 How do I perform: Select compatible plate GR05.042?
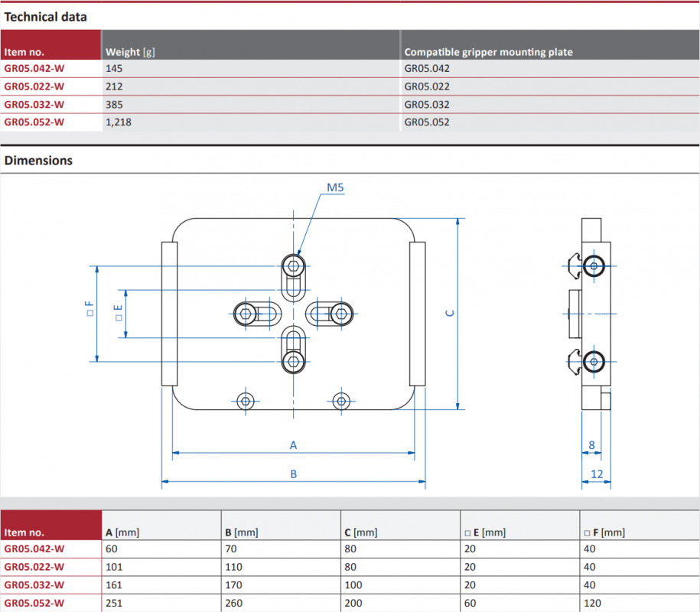point(427,69)
